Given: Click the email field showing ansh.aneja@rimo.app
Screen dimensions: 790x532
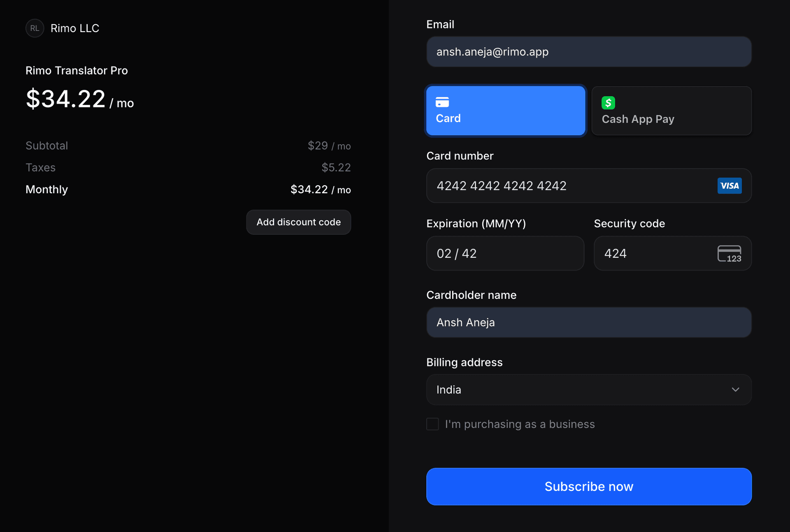Looking at the screenshot, I should click(588, 51).
